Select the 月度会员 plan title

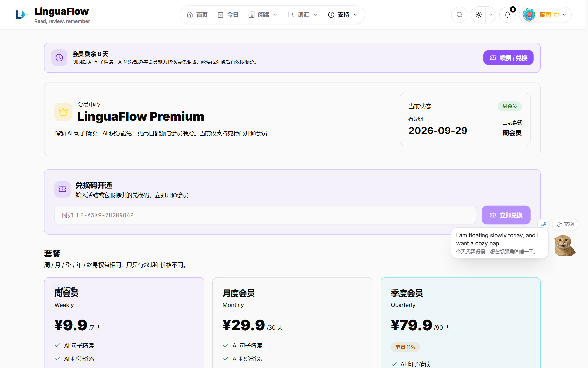coord(239,293)
